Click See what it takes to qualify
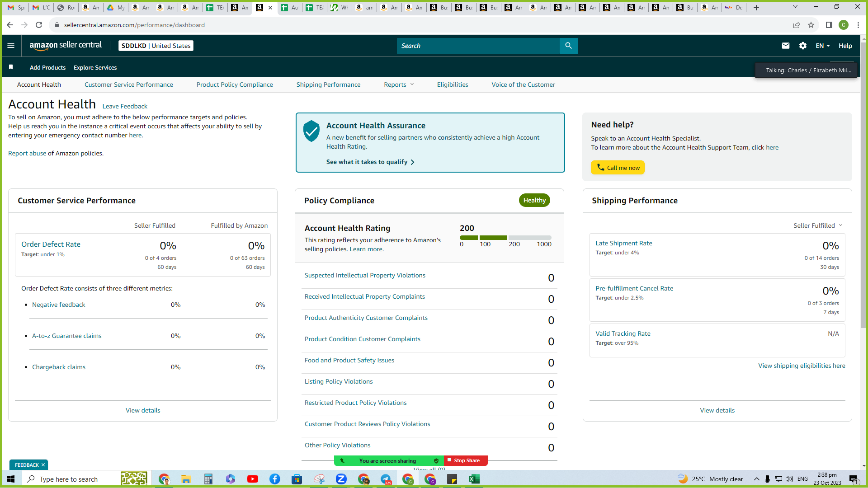 (x=370, y=162)
